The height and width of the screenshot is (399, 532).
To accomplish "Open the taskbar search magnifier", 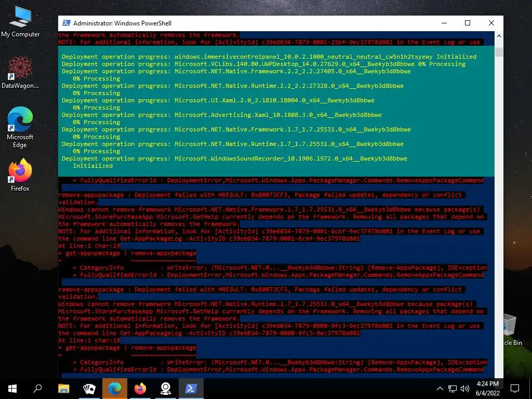I will click(37, 389).
